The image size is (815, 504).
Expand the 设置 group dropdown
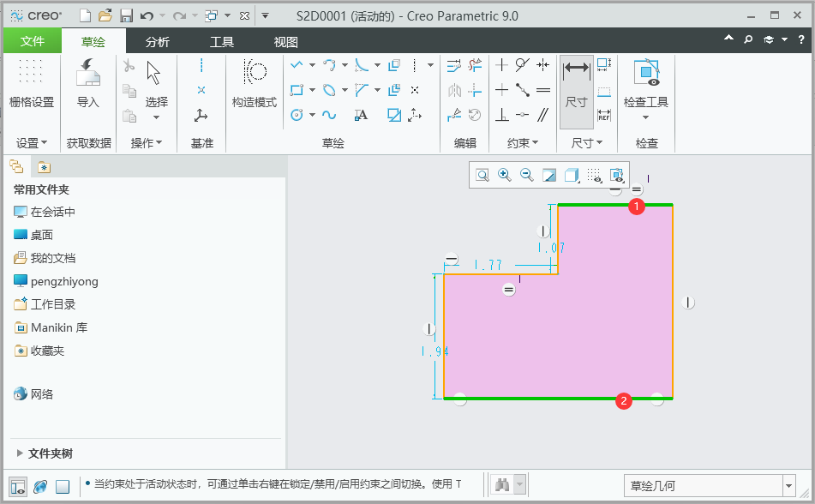(x=32, y=143)
